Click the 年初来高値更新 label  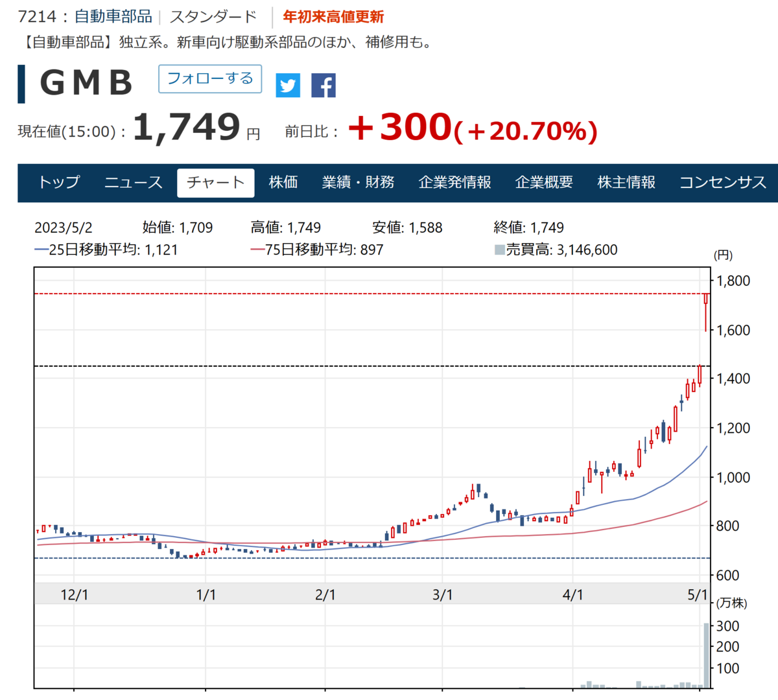coord(333,16)
